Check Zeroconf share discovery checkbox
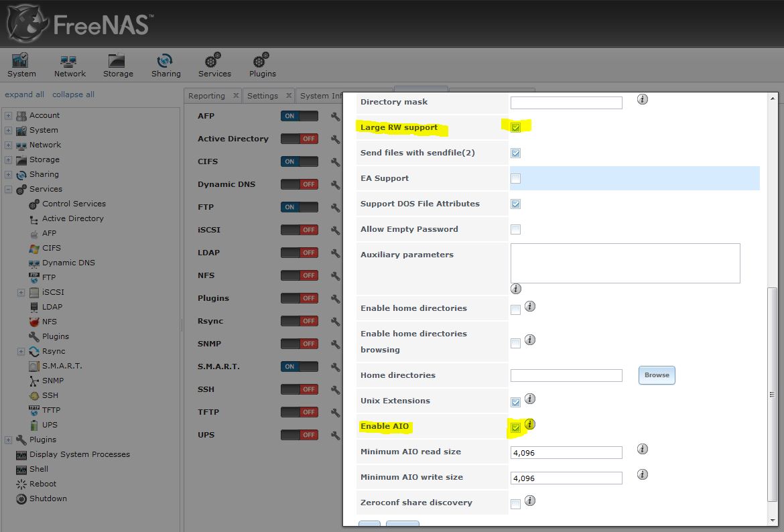This screenshot has height=532, width=784. point(515,504)
